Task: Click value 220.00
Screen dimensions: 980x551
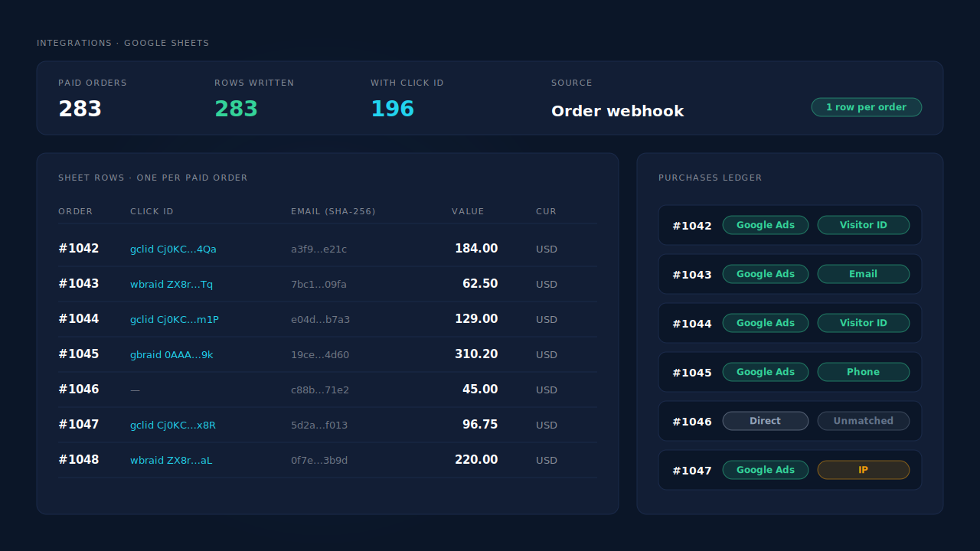Action: tap(476, 460)
